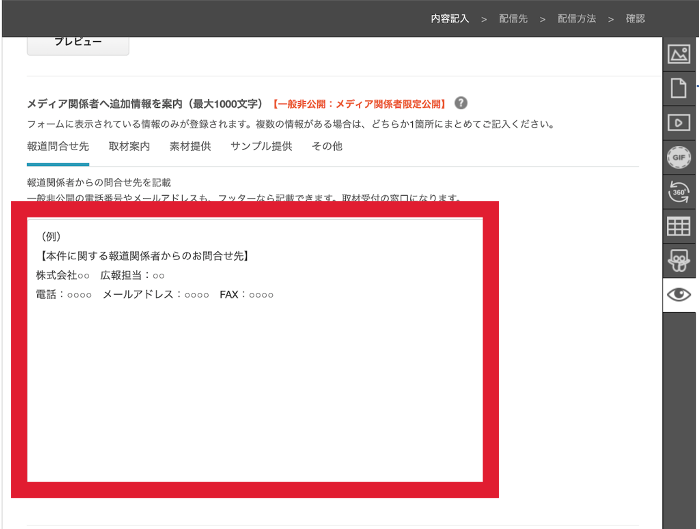Click the SlideShare icon in sidebar

coord(679,261)
